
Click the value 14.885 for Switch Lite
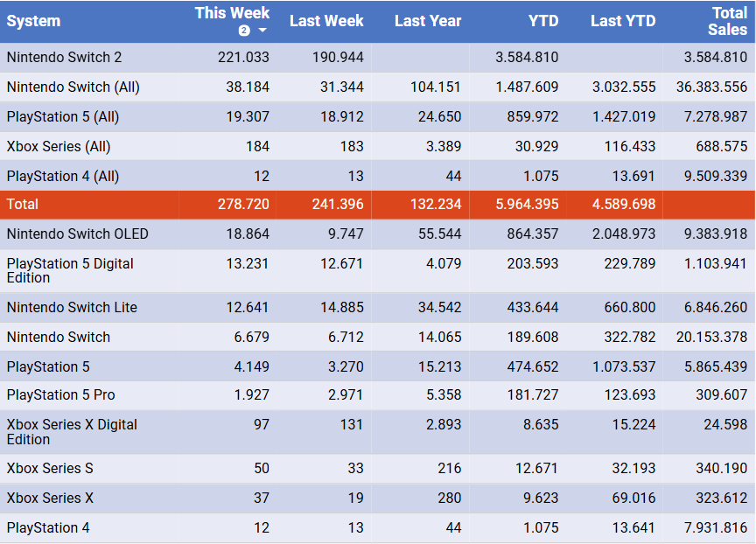tap(342, 307)
